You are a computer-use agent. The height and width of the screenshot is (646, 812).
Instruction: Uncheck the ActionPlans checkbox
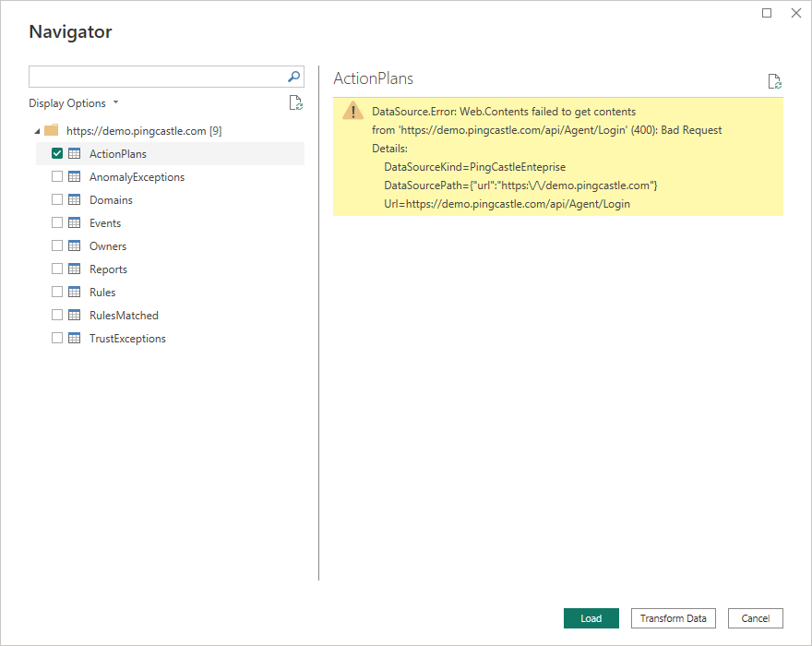pos(57,153)
